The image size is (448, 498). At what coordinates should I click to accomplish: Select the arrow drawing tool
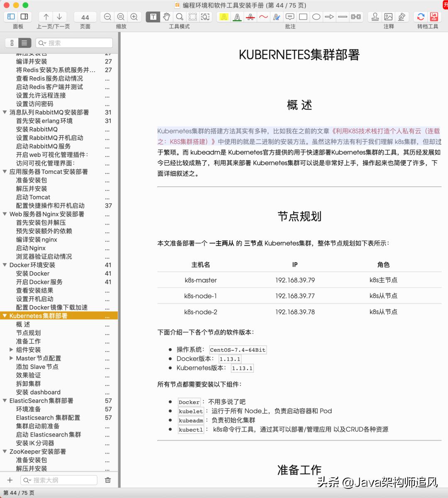pos(330,17)
